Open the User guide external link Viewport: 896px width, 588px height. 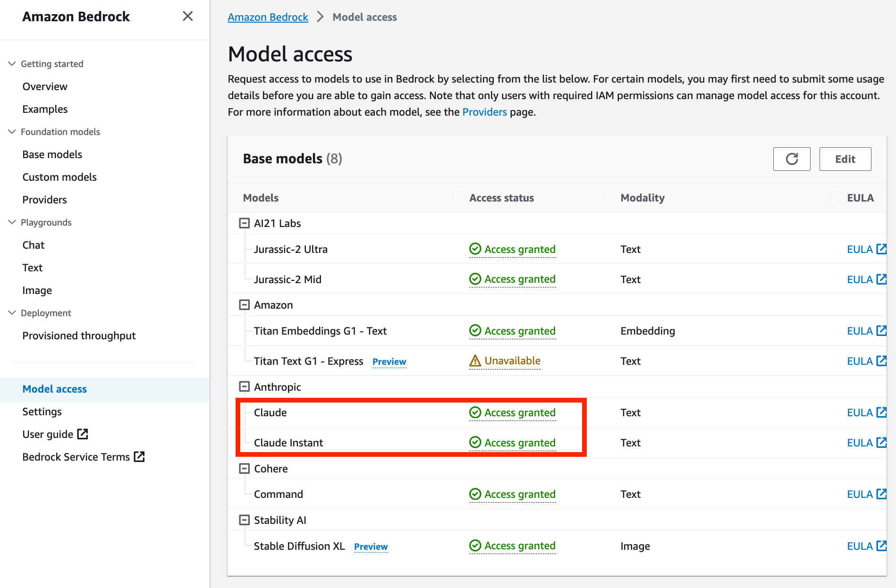[x=55, y=434]
